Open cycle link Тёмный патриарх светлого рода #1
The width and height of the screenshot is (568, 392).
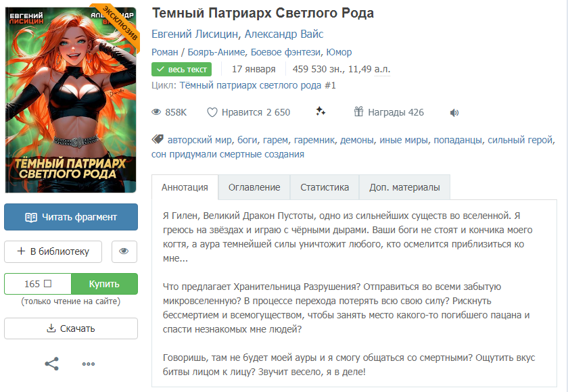258,85
